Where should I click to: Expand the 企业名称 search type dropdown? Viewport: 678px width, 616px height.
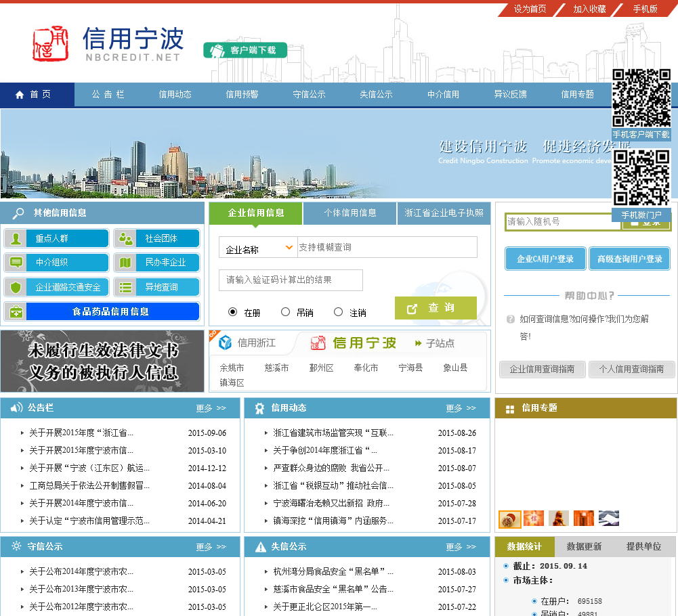[258, 247]
